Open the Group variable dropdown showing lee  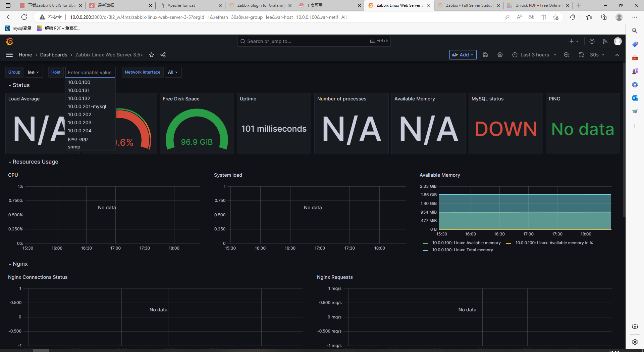click(x=34, y=72)
